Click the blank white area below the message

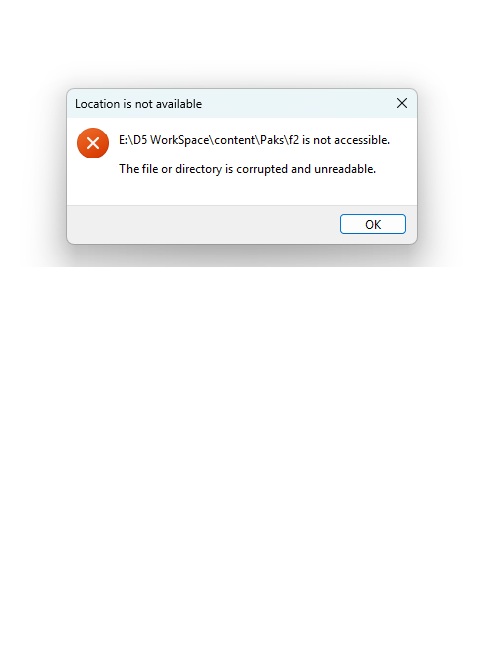pos(248,191)
